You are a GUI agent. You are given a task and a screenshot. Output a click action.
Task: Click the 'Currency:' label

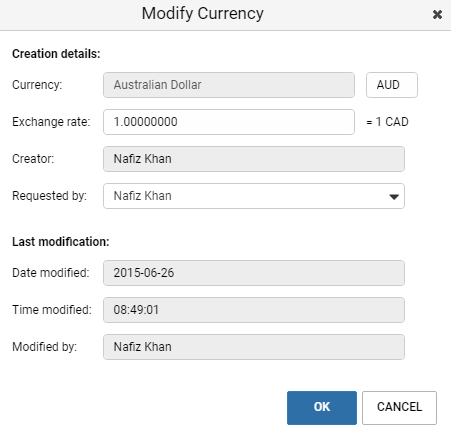point(37,85)
